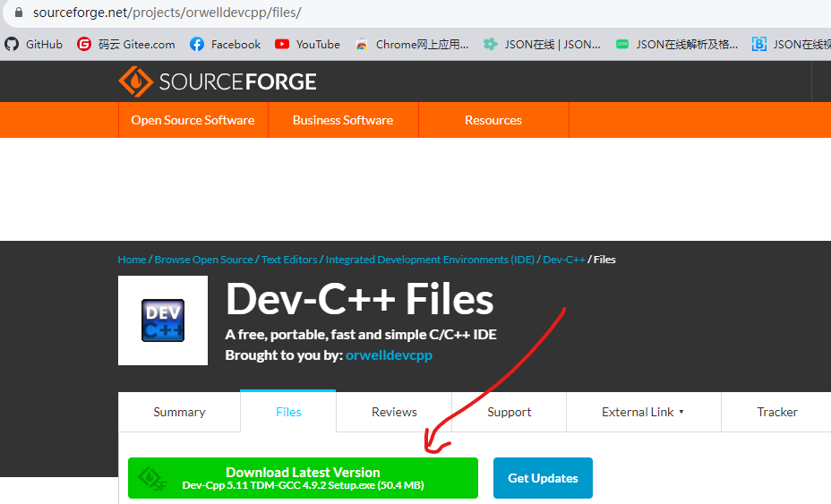Select the Files tab
831x504 pixels.
pyautogui.click(x=288, y=413)
